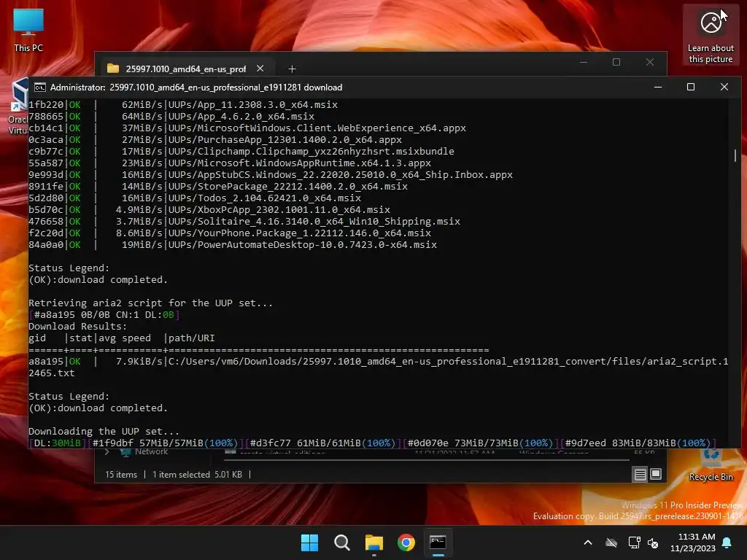Click the 'Downloading the UUP set...' line
747x560 pixels.
(x=104, y=432)
